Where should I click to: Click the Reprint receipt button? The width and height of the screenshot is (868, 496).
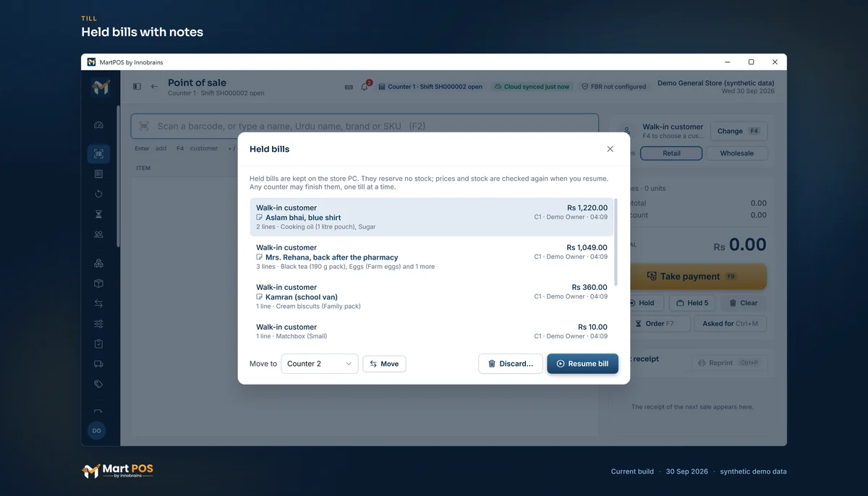click(729, 363)
